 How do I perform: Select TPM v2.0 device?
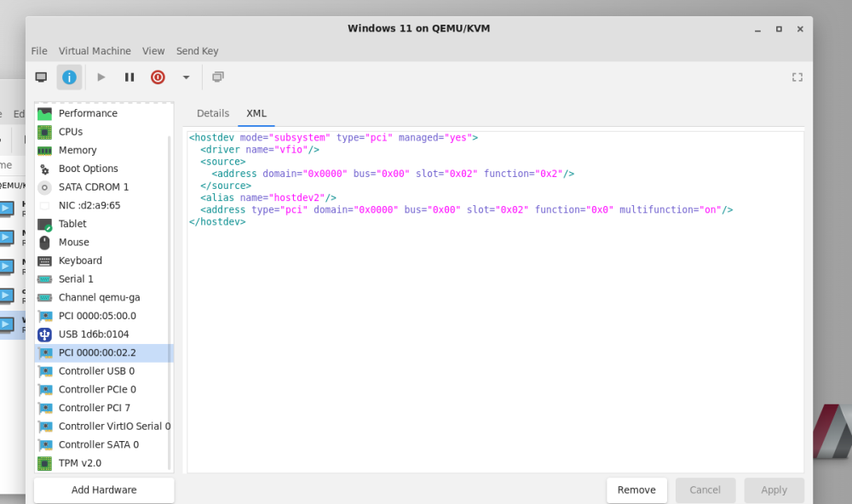click(x=104, y=463)
